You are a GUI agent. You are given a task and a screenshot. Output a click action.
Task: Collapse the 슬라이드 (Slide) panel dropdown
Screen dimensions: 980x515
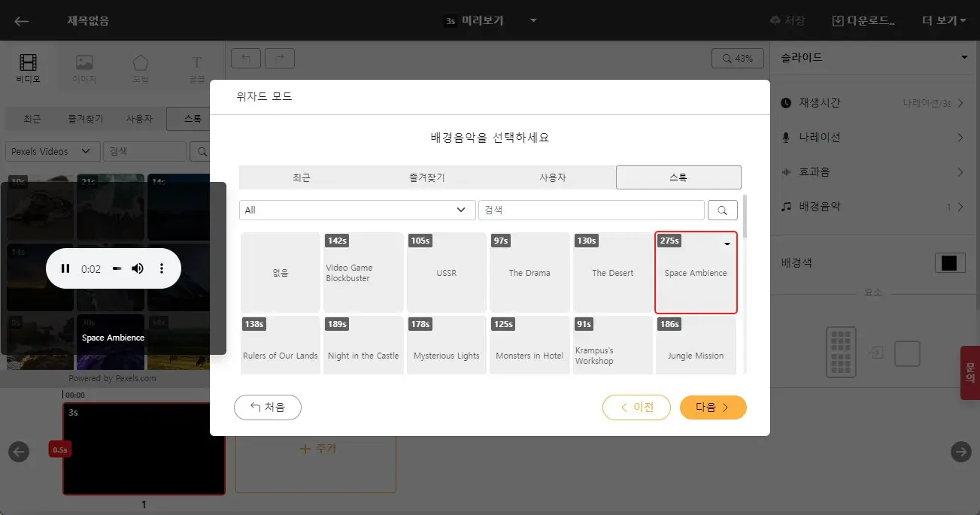(x=963, y=57)
